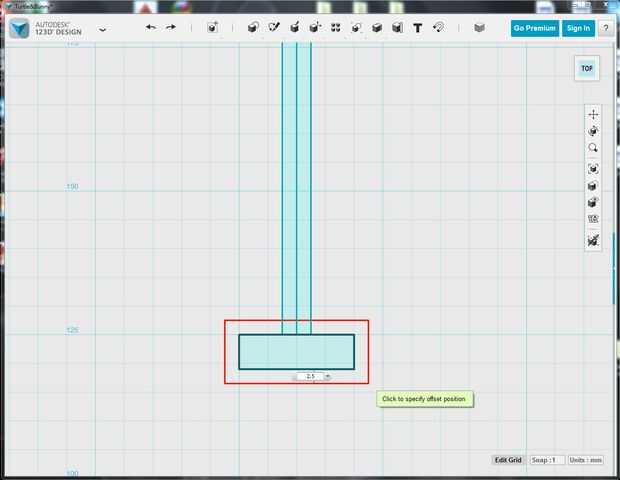620x480 pixels.
Task: Open the dropdown arrow beside the offset value
Action: (x=327, y=376)
